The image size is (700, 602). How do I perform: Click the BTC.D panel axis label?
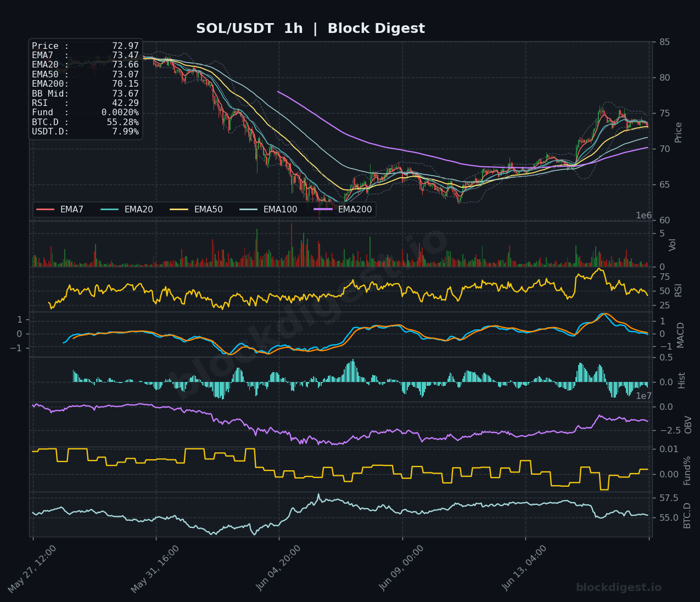pyautogui.click(x=687, y=515)
